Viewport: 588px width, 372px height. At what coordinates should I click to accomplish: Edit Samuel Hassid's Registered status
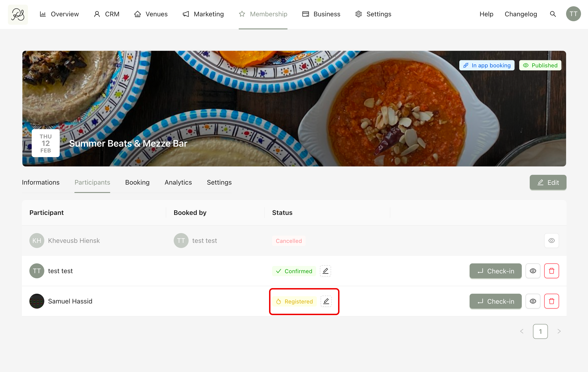click(x=326, y=301)
